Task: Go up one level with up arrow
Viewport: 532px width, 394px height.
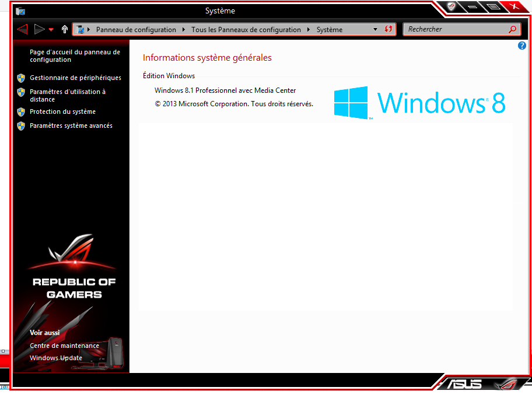Action: 65,29
